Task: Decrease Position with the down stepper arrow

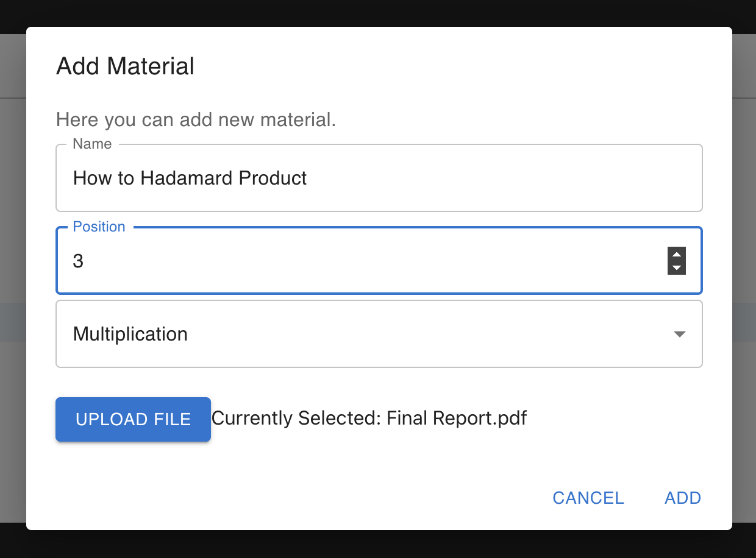Action: tap(677, 268)
